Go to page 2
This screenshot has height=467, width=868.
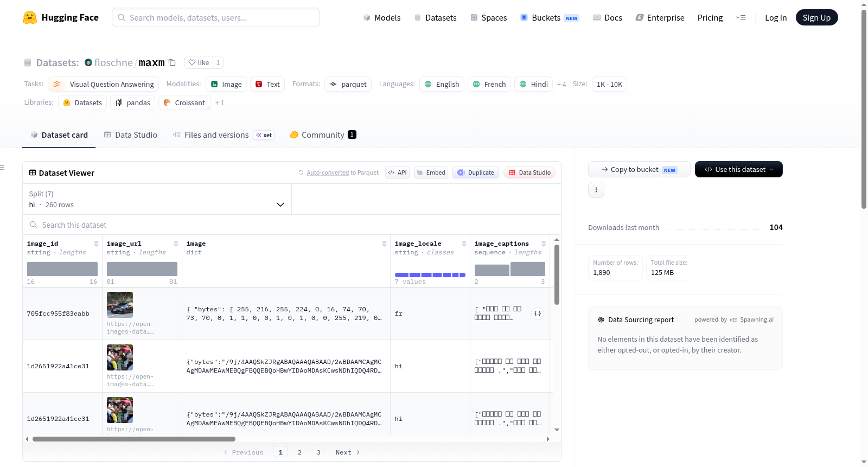point(299,452)
